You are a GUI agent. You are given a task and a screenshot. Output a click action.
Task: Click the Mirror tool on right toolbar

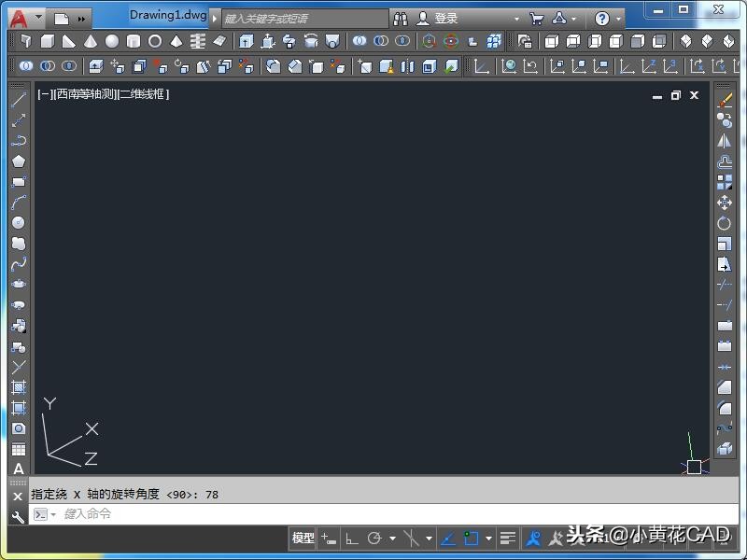pos(725,141)
